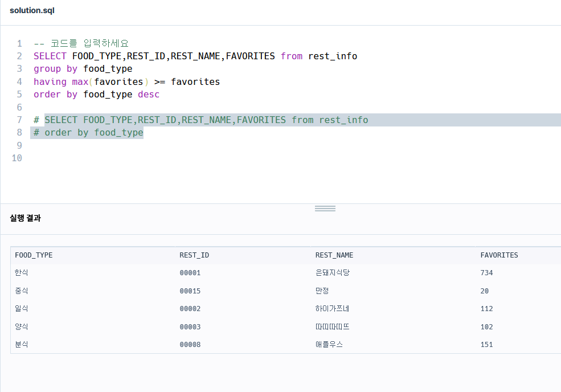Click restaurant name 만정

click(x=322, y=291)
